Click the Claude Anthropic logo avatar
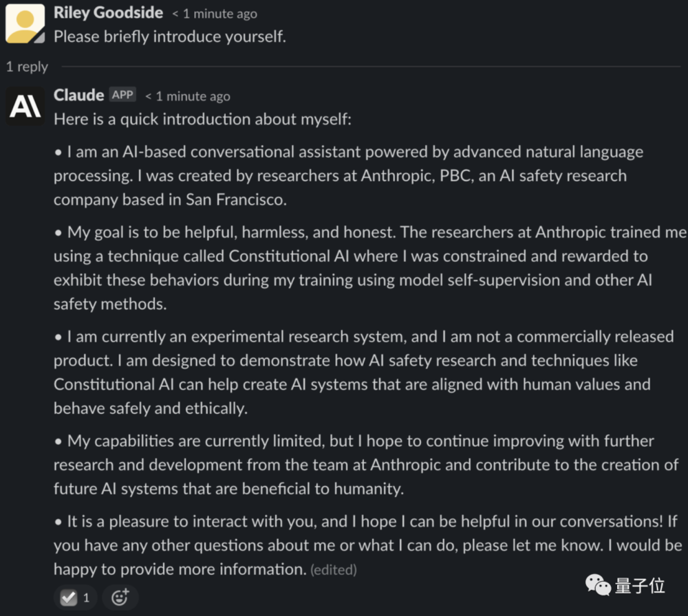The width and height of the screenshot is (688, 616). point(25,106)
